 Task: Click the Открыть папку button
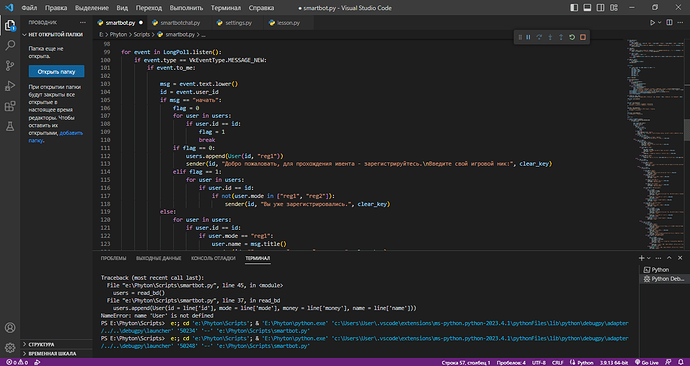click(x=56, y=71)
